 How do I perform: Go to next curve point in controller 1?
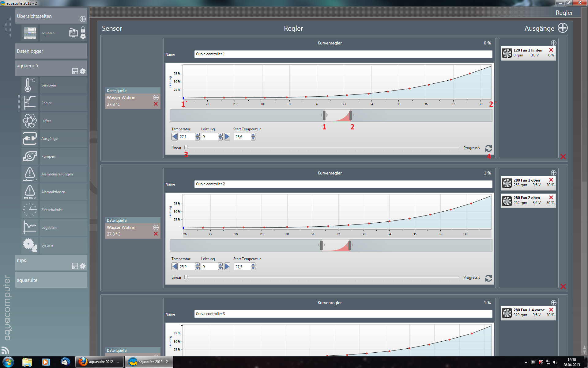pyautogui.click(x=227, y=137)
